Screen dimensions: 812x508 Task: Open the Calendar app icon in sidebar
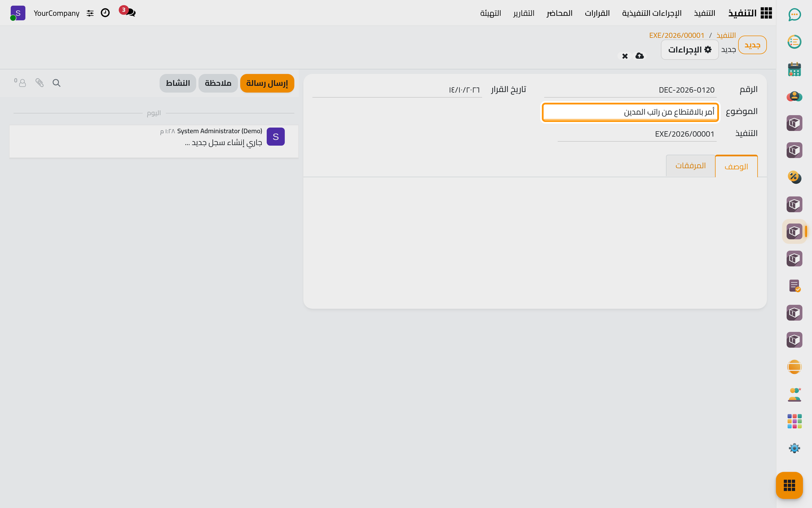click(x=794, y=69)
